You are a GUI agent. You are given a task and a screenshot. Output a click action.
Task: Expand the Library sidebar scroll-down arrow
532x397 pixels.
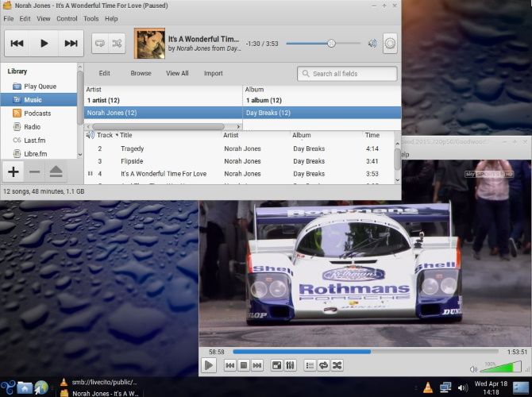coord(80,155)
